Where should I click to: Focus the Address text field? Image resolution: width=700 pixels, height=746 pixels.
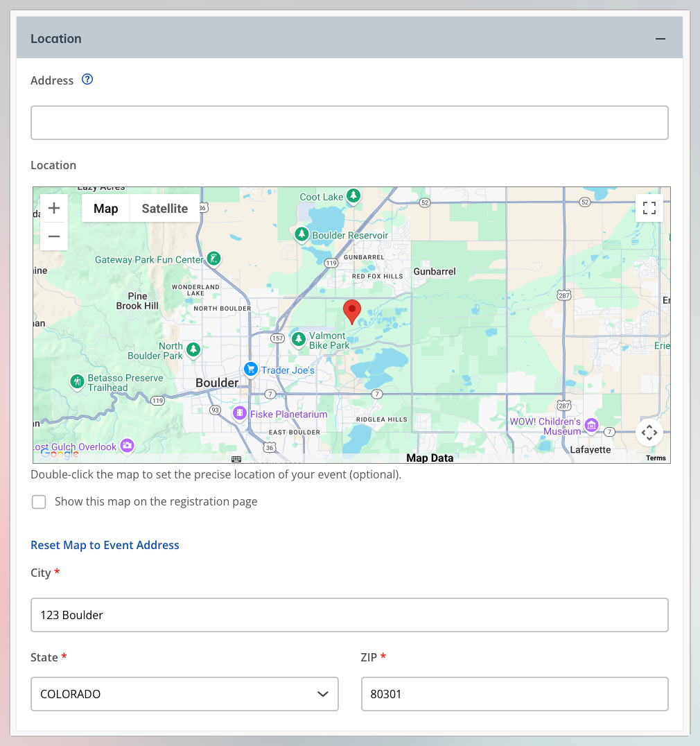coord(349,123)
